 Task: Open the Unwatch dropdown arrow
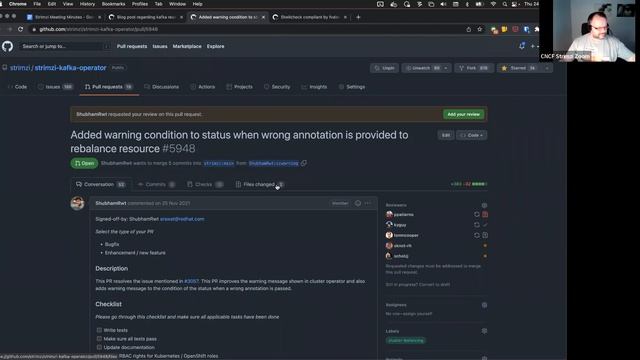(446, 68)
